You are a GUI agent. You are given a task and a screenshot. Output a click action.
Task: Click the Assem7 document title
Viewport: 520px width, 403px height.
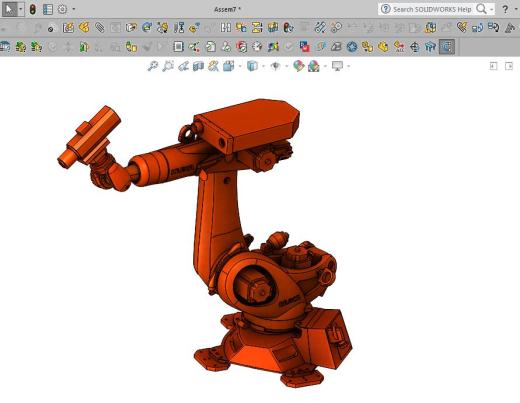click(227, 9)
